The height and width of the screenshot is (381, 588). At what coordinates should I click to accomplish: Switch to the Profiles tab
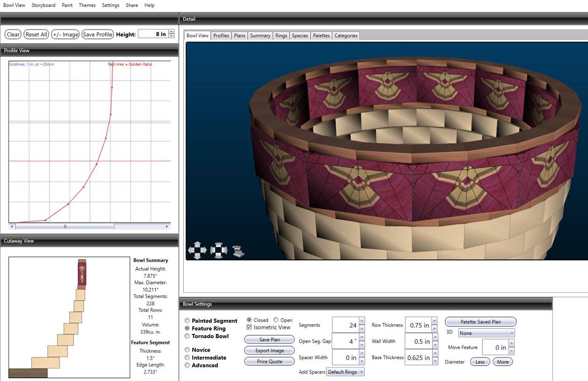(221, 35)
